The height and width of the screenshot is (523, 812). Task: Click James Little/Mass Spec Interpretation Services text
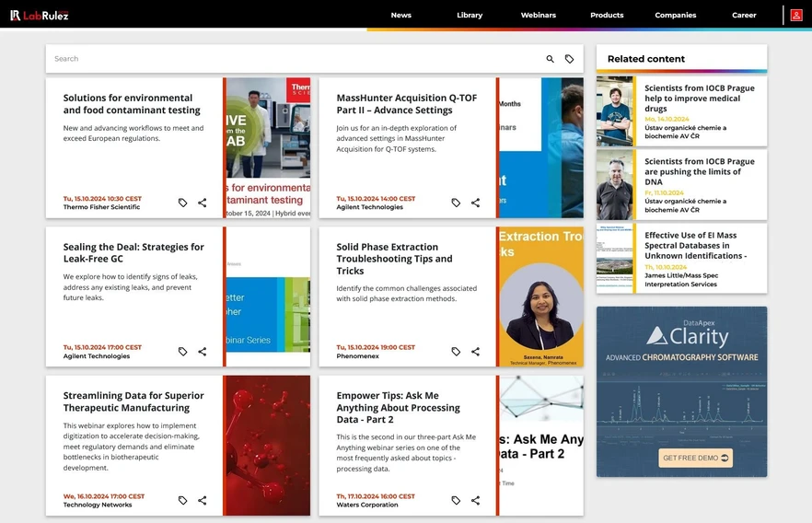click(681, 280)
